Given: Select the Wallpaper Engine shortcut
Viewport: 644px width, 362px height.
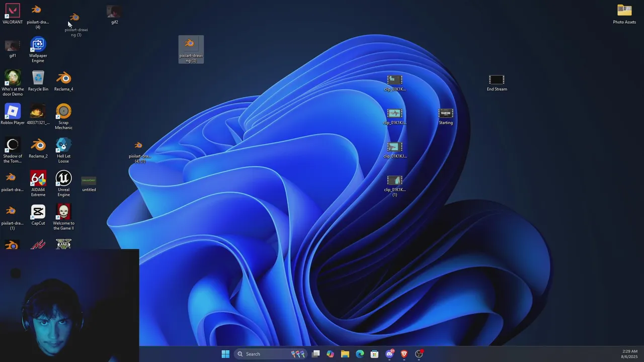Looking at the screenshot, I should 38,50.
